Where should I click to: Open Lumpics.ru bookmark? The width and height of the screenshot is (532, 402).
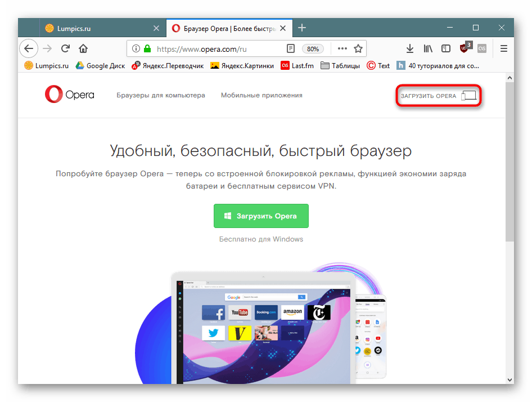47,65
